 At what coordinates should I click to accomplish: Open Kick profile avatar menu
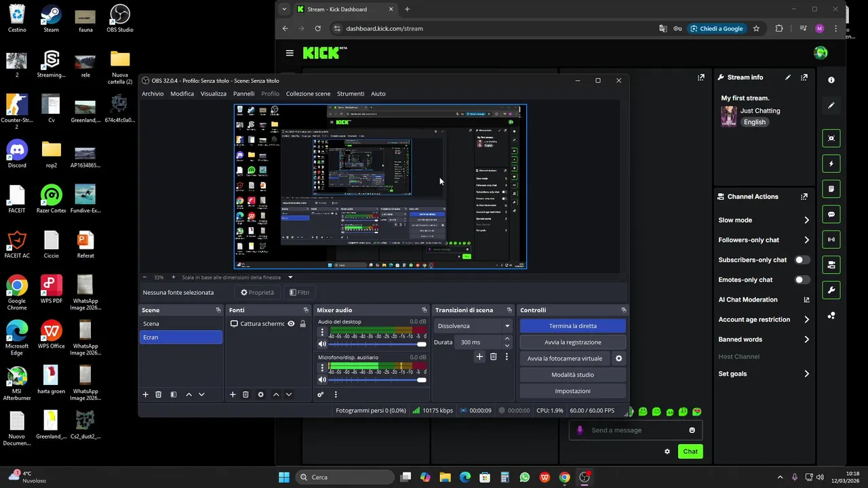(x=821, y=53)
